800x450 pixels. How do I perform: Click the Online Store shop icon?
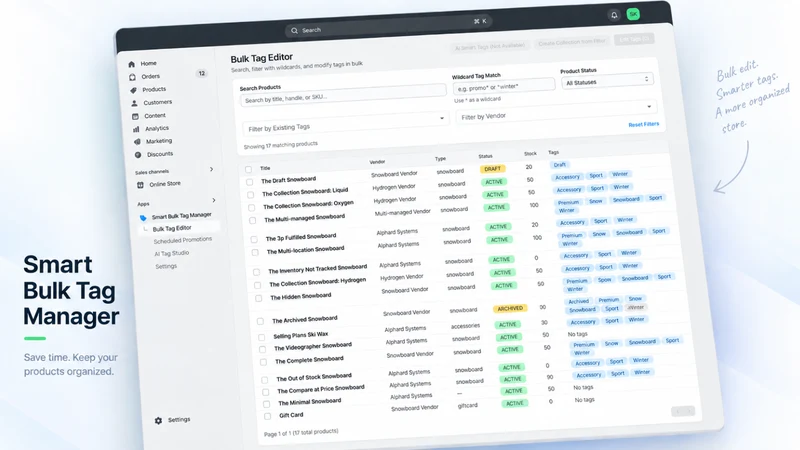[x=140, y=185]
